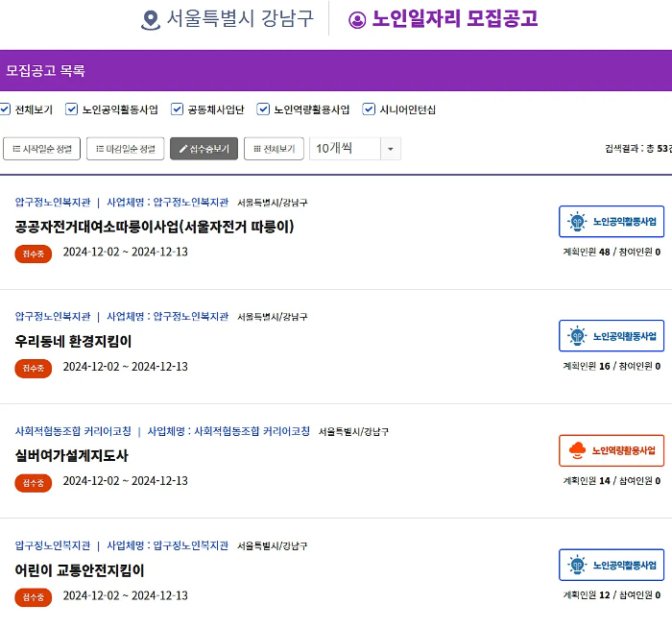The width and height of the screenshot is (672, 628).
Task: Click the 검색결과 total count text
Action: pos(638,148)
